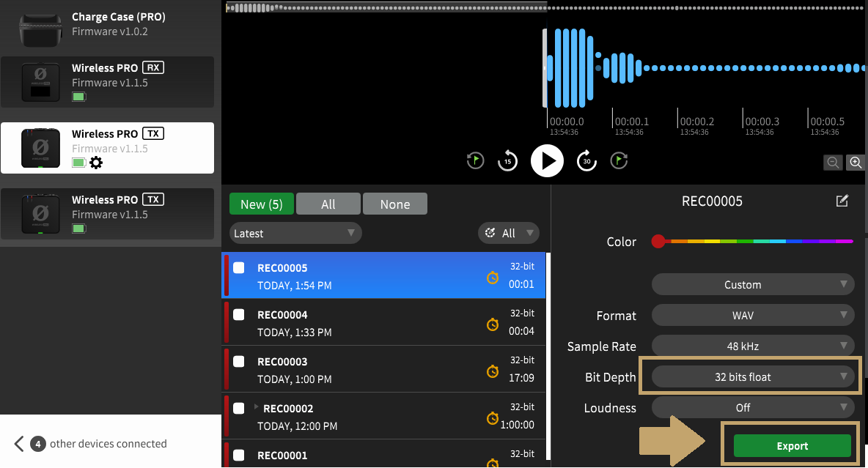Zoom in on the waveform
This screenshot has width=868, height=468.
click(856, 162)
